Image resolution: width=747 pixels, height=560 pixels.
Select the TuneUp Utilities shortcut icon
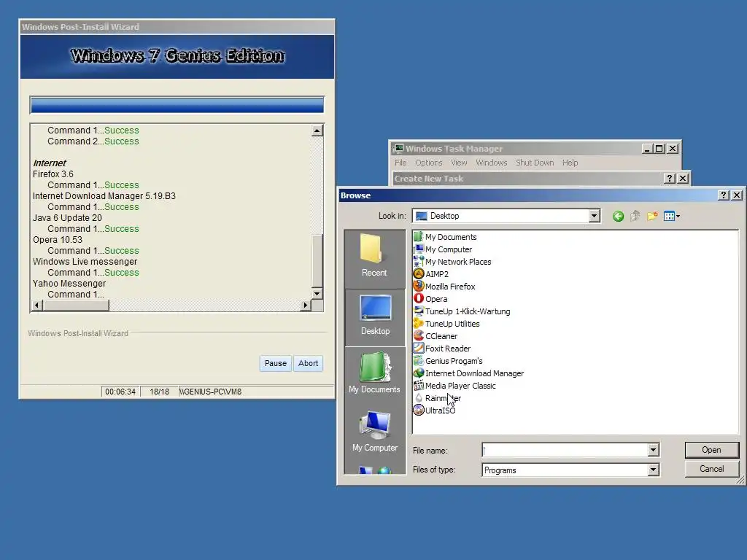[x=418, y=323]
